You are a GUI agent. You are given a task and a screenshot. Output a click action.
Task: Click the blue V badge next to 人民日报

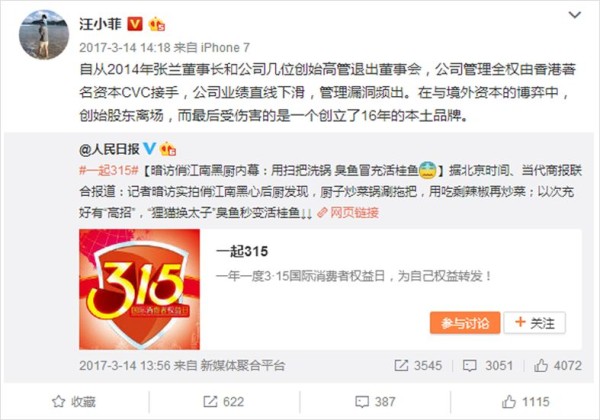pyautogui.click(x=149, y=148)
